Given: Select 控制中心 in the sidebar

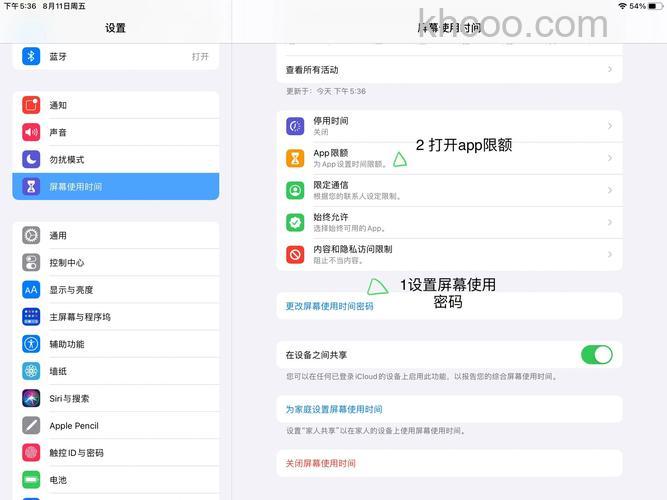Looking at the screenshot, I should point(116,263).
